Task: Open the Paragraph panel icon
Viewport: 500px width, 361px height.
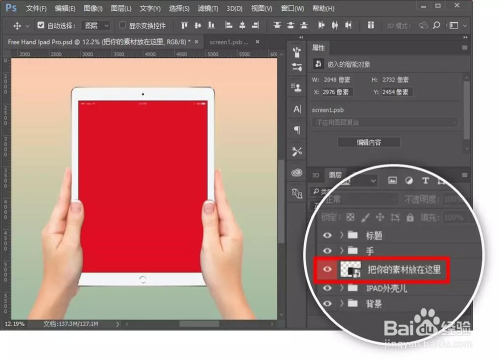Action: click(297, 130)
